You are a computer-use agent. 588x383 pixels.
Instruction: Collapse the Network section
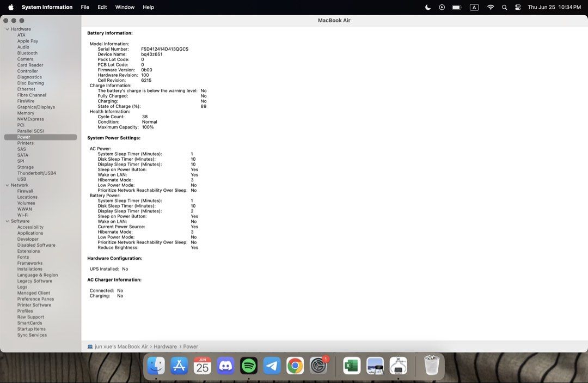point(7,185)
